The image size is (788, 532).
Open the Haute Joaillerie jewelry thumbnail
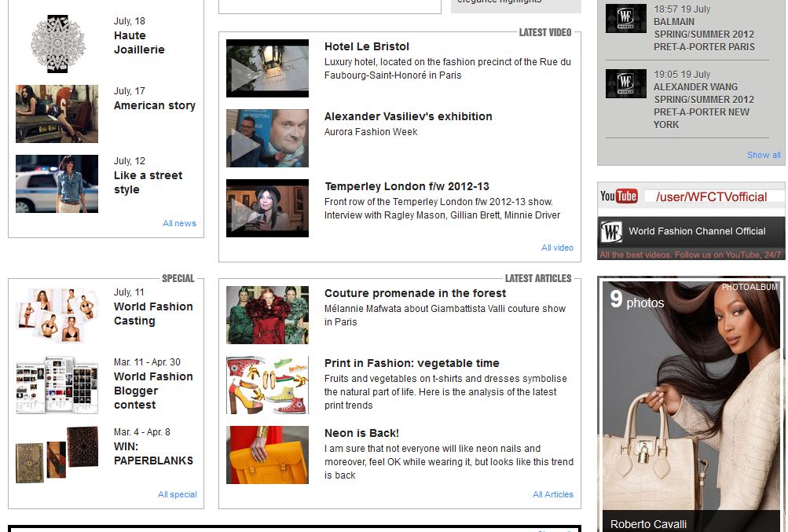[x=57, y=44]
